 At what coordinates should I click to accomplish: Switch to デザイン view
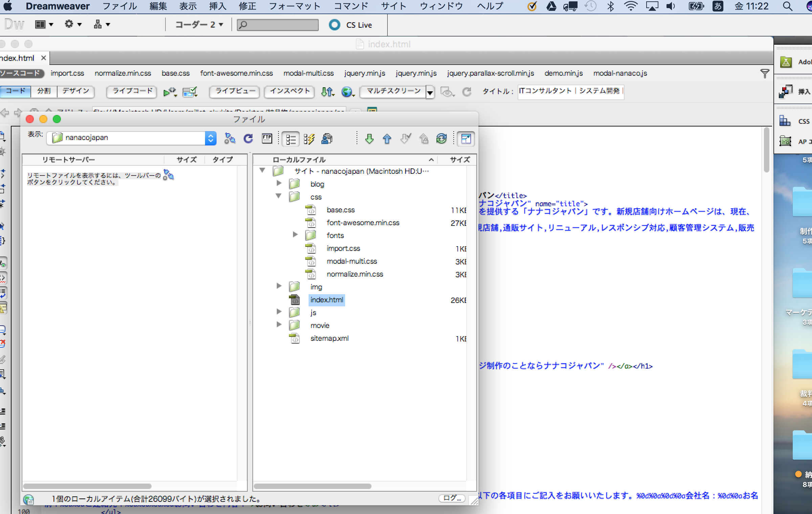76,91
